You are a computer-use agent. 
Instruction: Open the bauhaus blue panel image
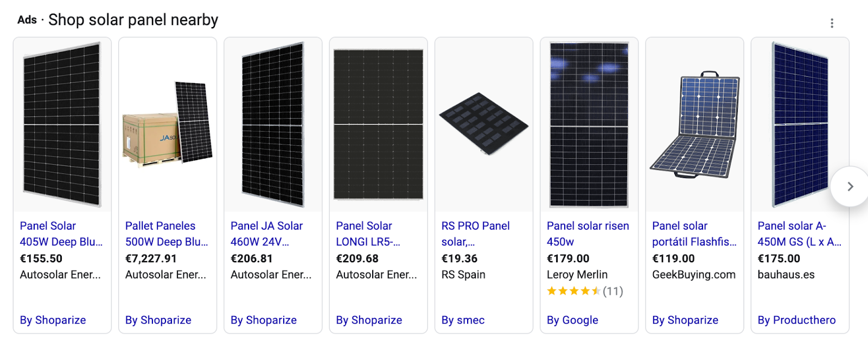pos(800,125)
